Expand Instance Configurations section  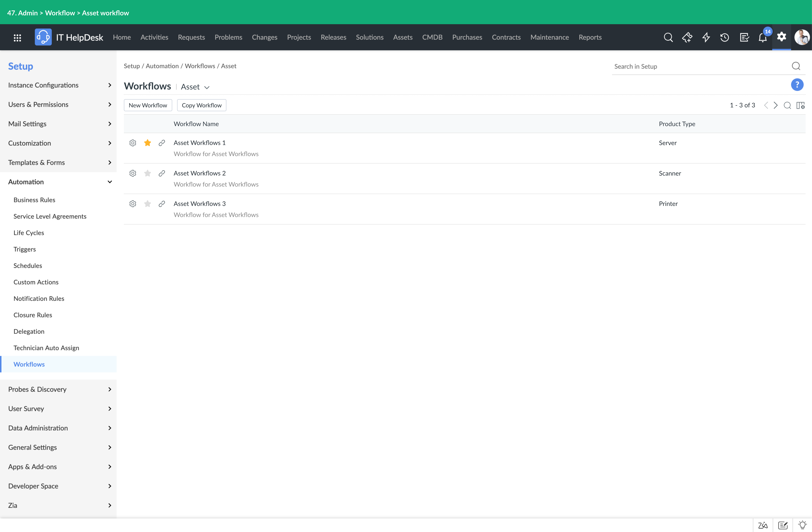[x=58, y=85]
